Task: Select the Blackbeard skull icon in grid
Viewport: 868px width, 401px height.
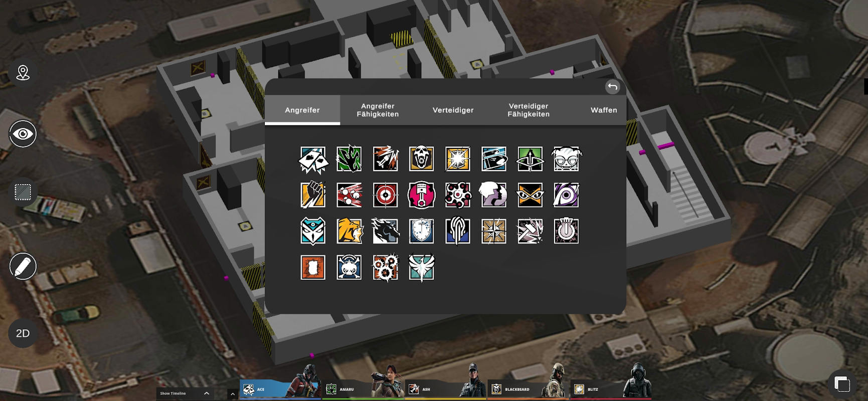Action: 421,159
